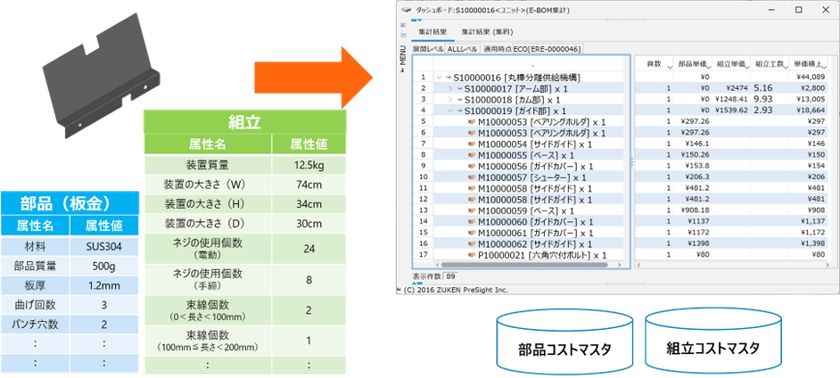Screen dimensions: 840x378
Task: Click the ¥1539.62 assembly cost cell
Action: point(732,111)
